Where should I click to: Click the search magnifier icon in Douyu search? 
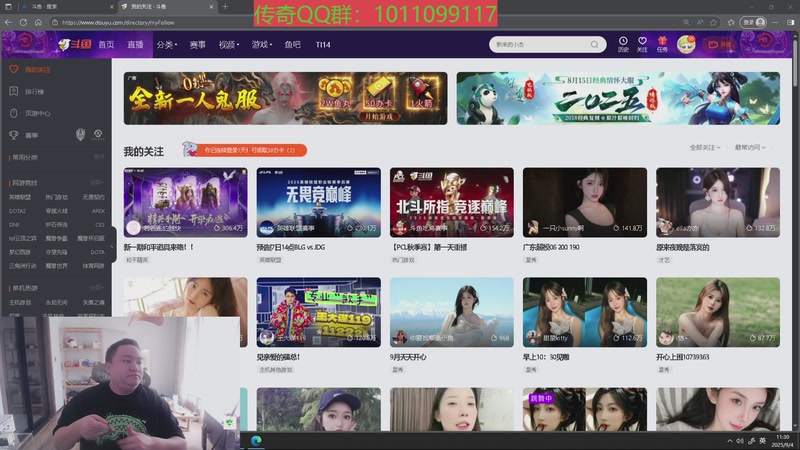[594, 44]
